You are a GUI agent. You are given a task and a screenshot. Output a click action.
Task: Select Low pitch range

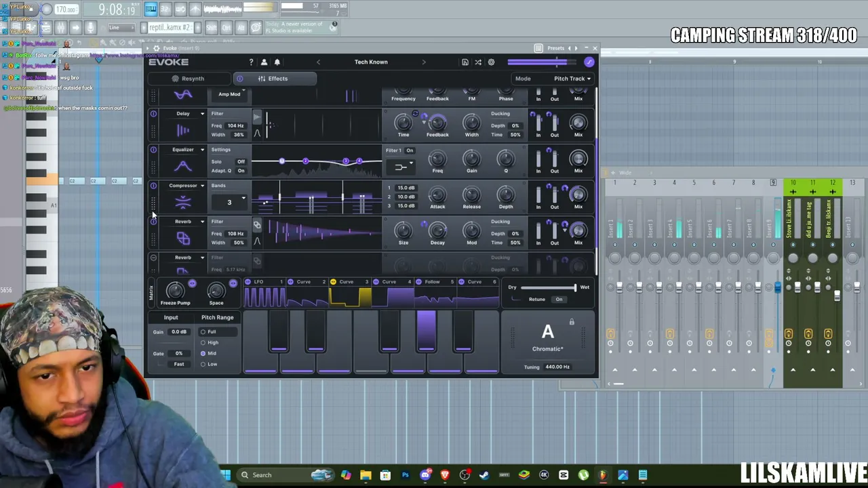coord(208,365)
